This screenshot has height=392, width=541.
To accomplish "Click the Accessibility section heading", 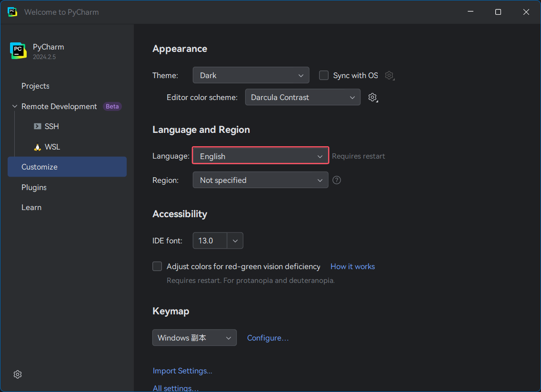I will point(180,214).
